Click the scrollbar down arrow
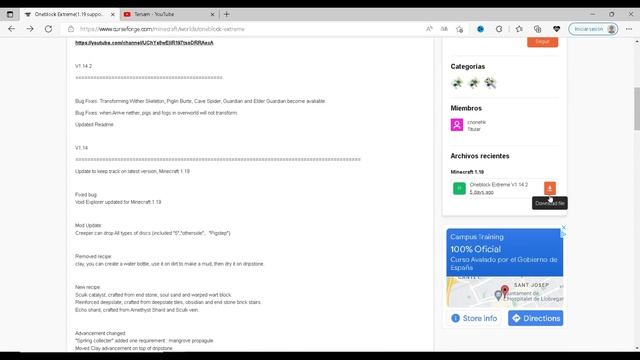 pyautogui.click(x=637, y=348)
